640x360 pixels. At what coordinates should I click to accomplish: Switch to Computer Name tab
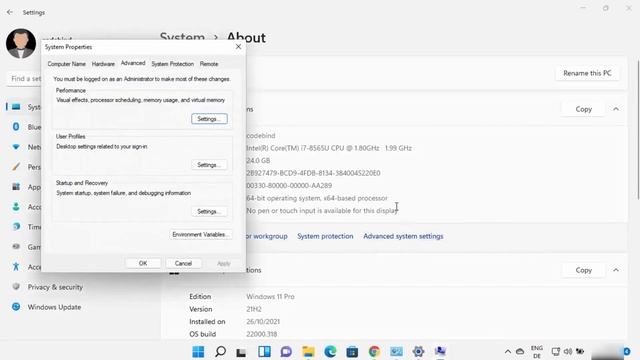pyautogui.click(x=67, y=64)
